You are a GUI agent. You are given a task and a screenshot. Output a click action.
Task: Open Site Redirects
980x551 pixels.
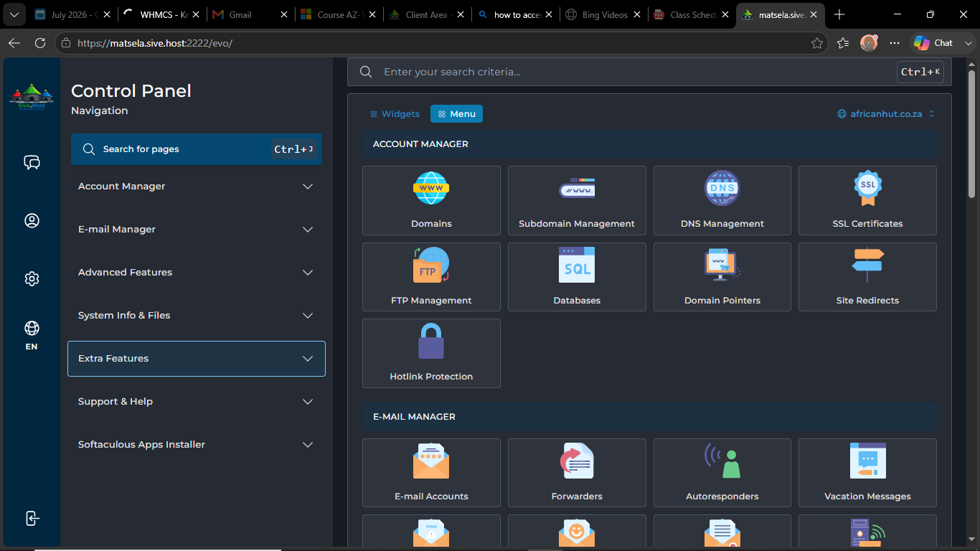pyautogui.click(x=867, y=277)
